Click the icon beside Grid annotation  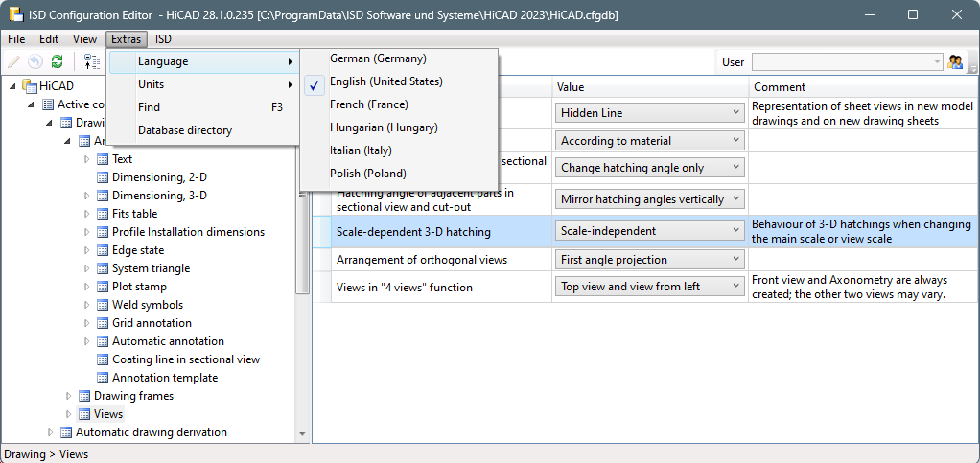point(103,323)
